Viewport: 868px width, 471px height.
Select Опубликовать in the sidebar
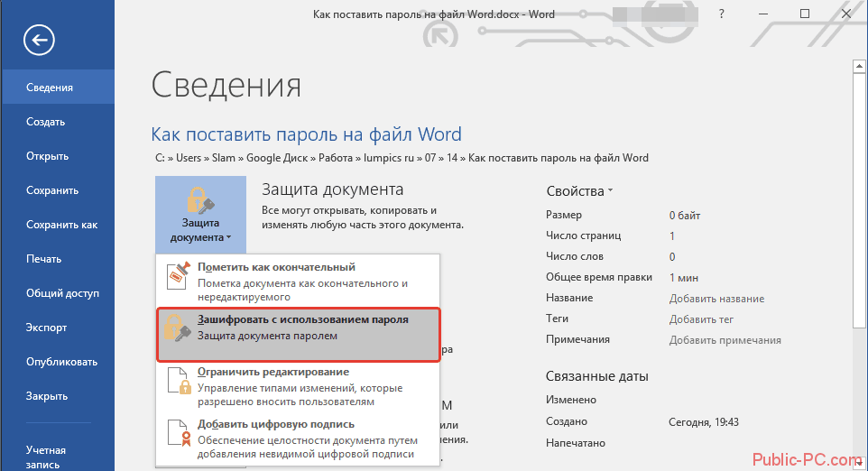click(58, 362)
